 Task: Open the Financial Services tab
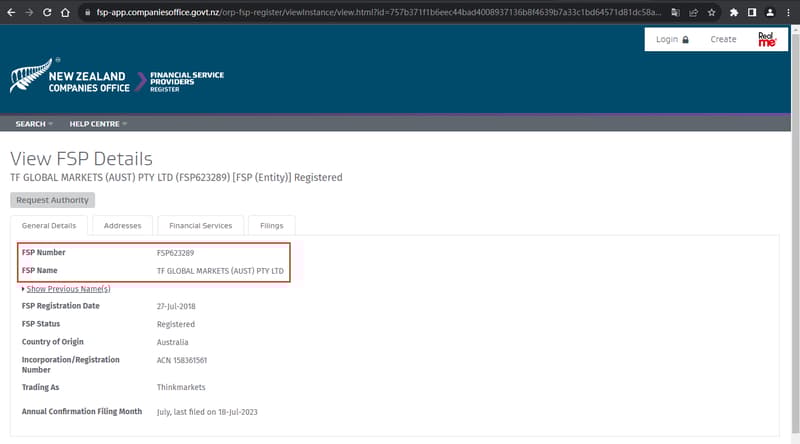click(200, 226)
